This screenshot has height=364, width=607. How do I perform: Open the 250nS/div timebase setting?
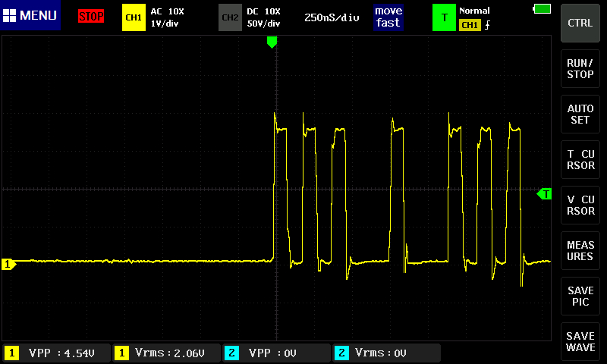coord(332,17)
